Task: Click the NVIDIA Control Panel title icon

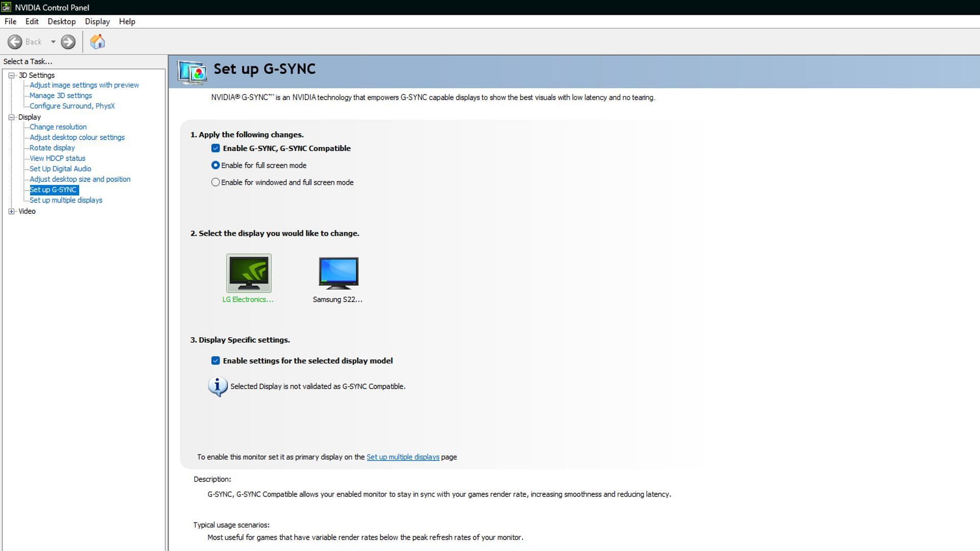Action: (6, 7)
